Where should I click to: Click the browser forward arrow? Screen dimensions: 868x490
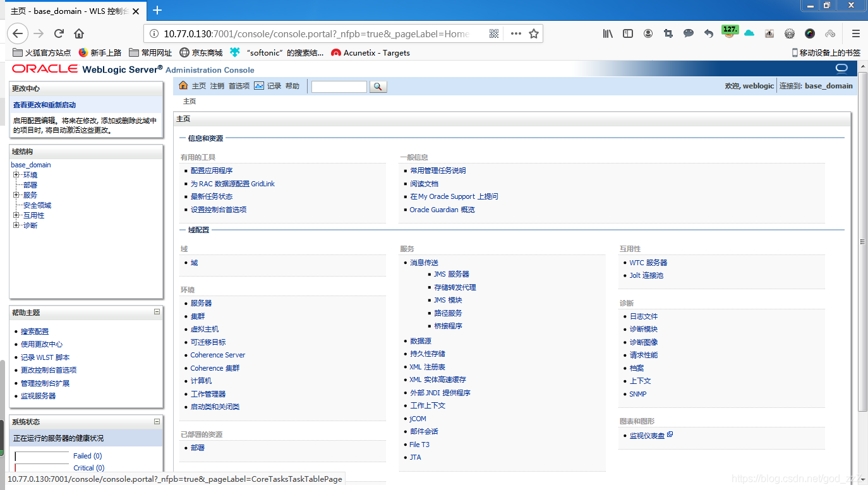point(39,33)
